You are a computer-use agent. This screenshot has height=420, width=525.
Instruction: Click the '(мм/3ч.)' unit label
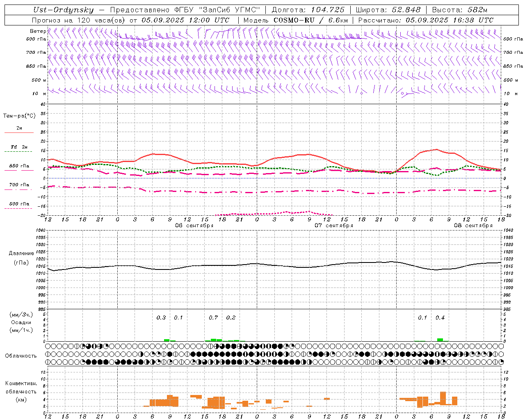click(21, 315)
